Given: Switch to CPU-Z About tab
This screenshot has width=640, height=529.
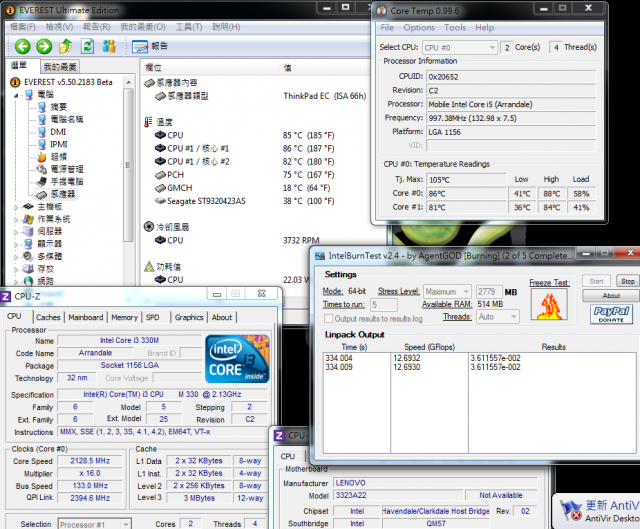Looking at the screenshot, I should click(x=222, y=317).
